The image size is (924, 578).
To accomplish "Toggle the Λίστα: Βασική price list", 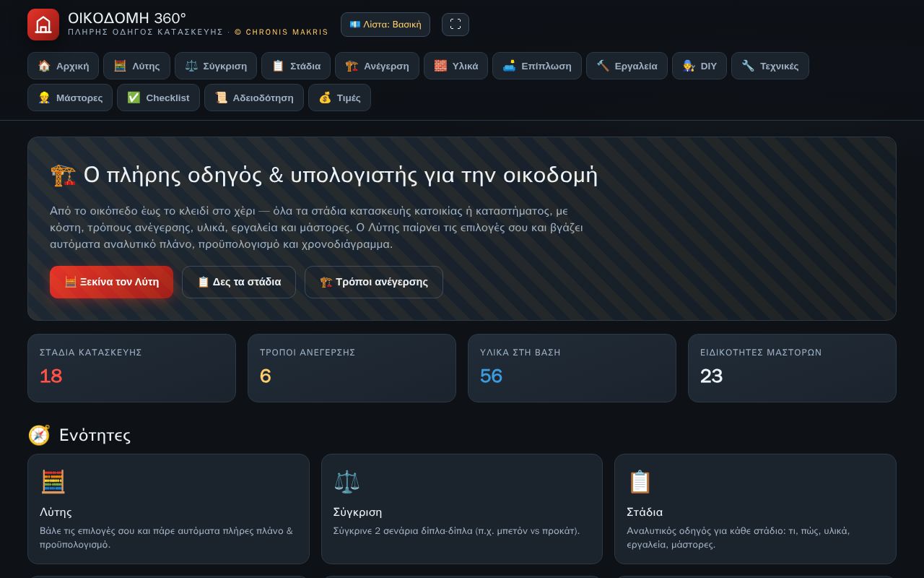I will tap(385, 25).
